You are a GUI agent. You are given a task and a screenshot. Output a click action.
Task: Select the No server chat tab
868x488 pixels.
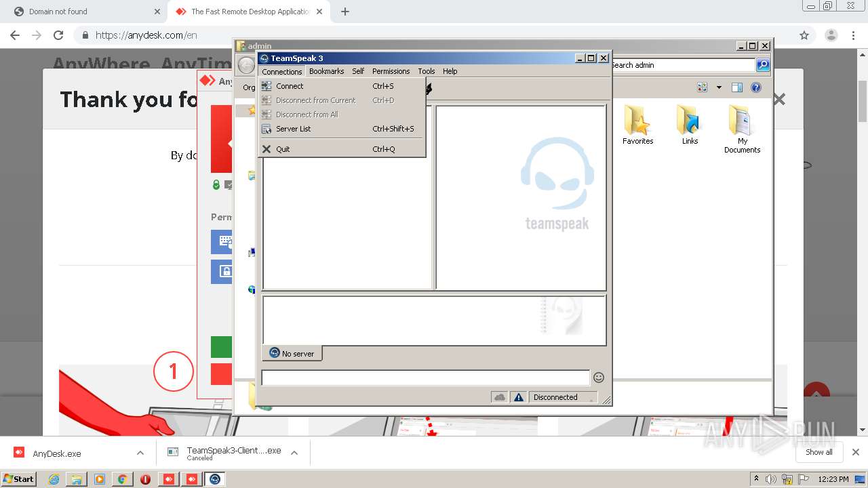[292, 353]
